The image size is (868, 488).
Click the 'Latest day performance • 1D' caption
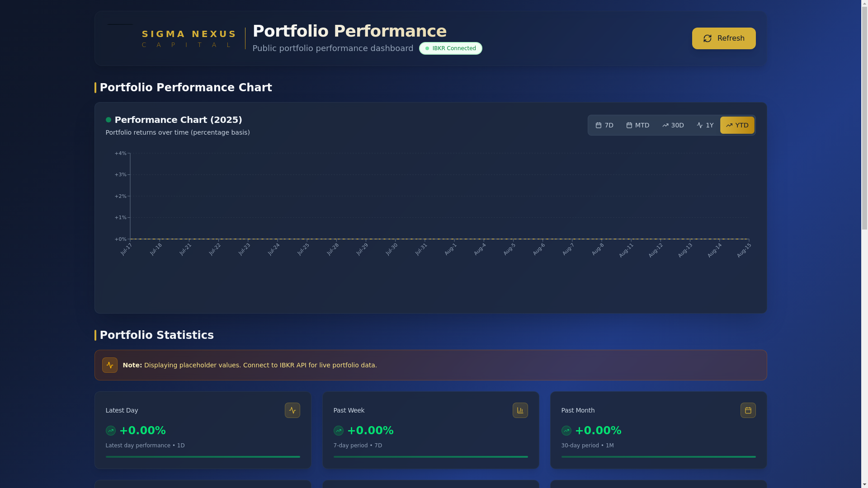[x=145, y=446]
